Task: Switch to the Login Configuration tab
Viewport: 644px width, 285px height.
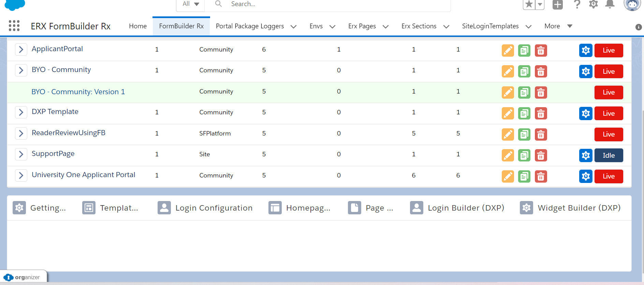Action: [x=205, y=208]
